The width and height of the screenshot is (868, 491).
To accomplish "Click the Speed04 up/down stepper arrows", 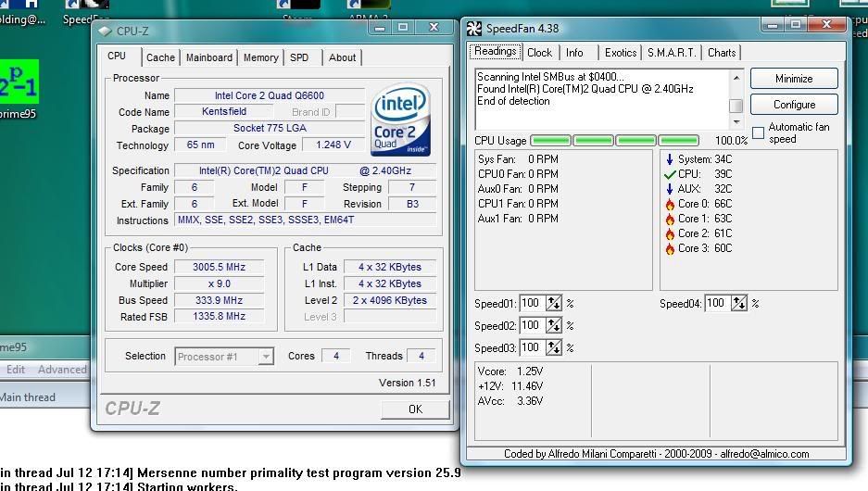I will 739,303.
